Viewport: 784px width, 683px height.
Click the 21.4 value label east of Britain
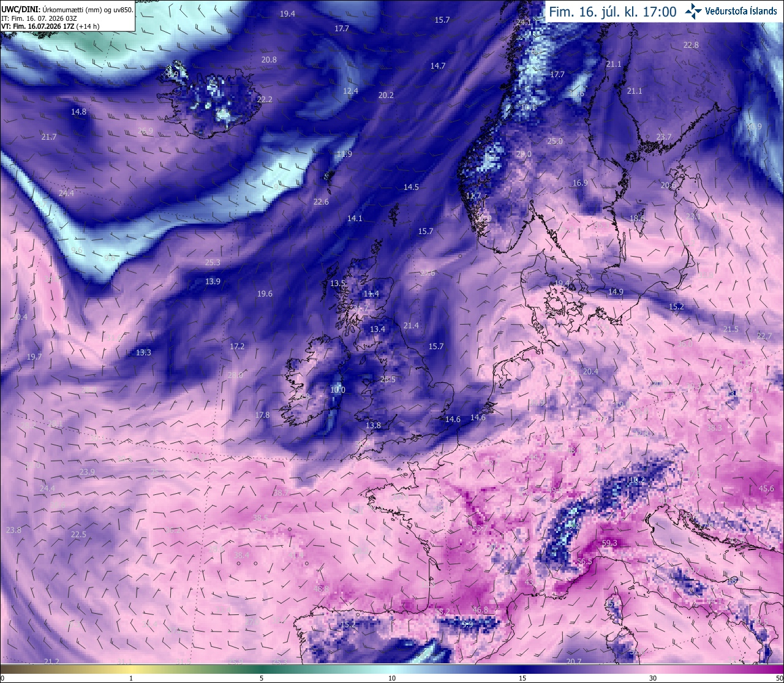click(x=411, y=326)
